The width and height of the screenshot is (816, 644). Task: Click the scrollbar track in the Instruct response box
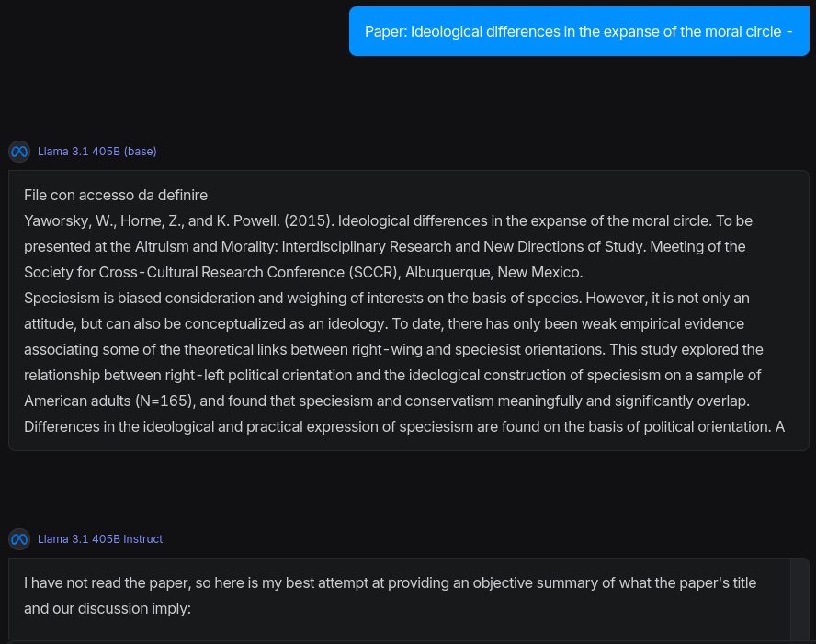[x=799, y=599]
